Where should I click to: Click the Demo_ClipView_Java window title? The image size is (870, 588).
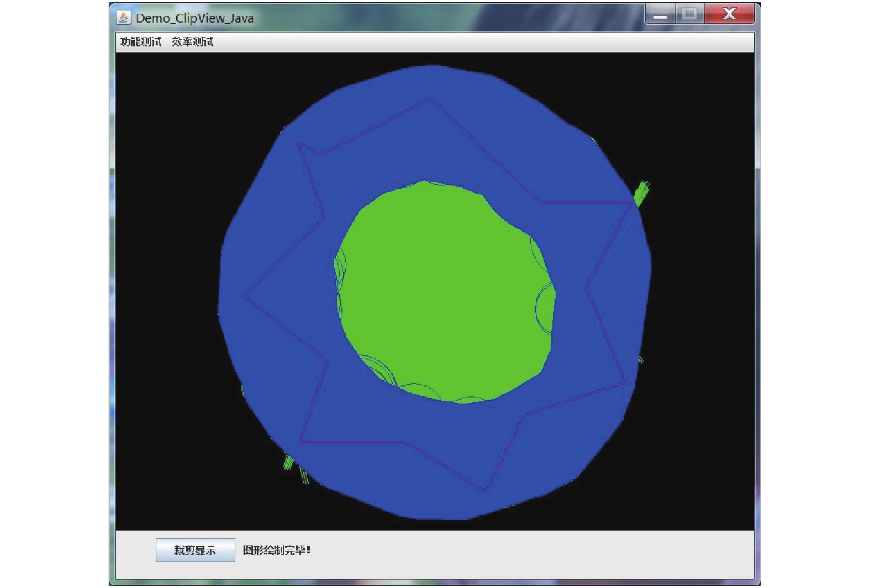[195, 18]
